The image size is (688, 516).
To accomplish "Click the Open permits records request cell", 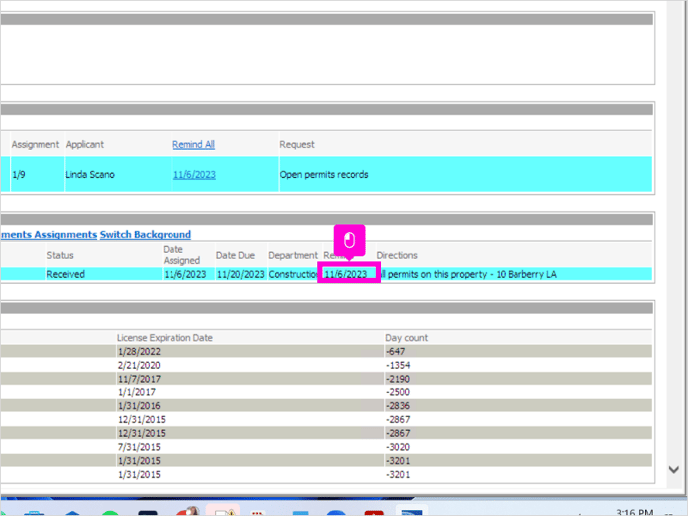I will click(x=465, y=175).
